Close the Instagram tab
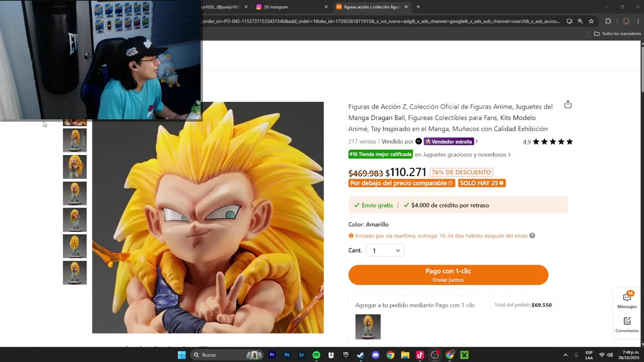This screenshot has width=644, height=362. [x=326, y=7]
